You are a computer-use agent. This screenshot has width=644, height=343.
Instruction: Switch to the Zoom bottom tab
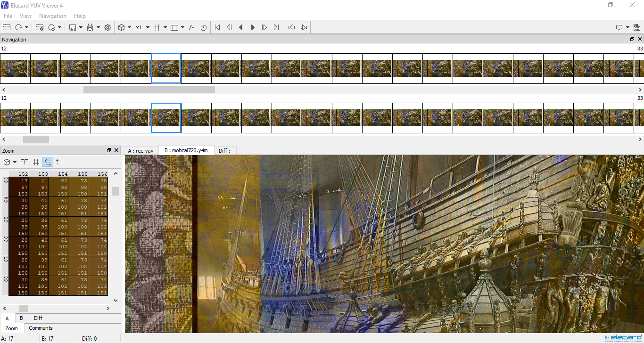tap(12, 328)
